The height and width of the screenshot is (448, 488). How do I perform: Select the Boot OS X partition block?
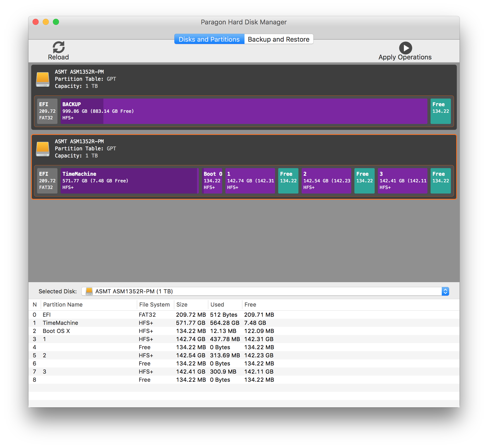212,181
